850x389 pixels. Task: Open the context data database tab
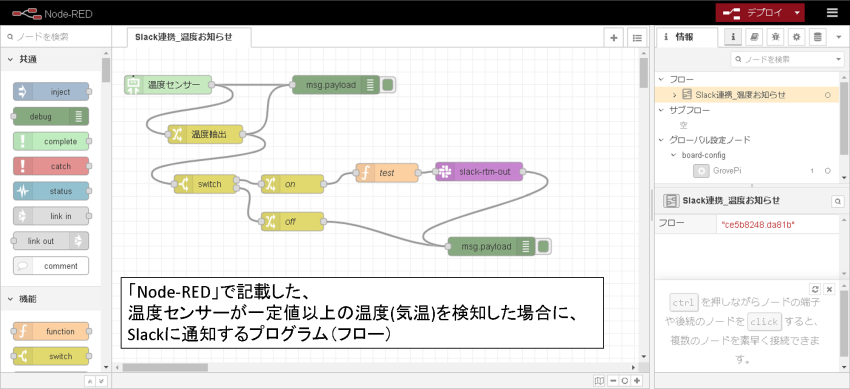coord(817,37)
